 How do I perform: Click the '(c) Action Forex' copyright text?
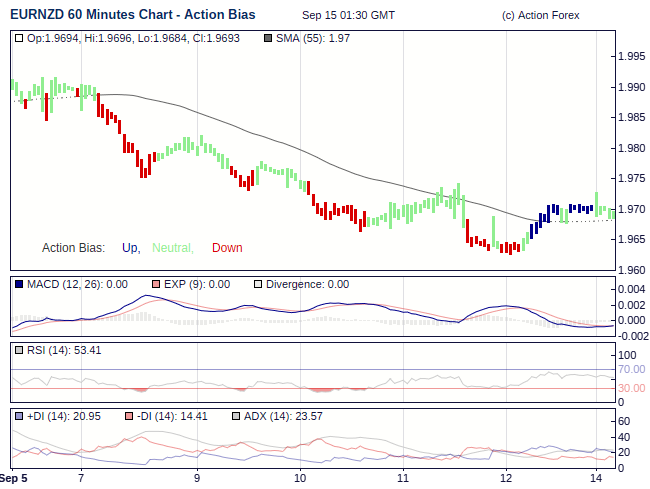coord(540,16)
